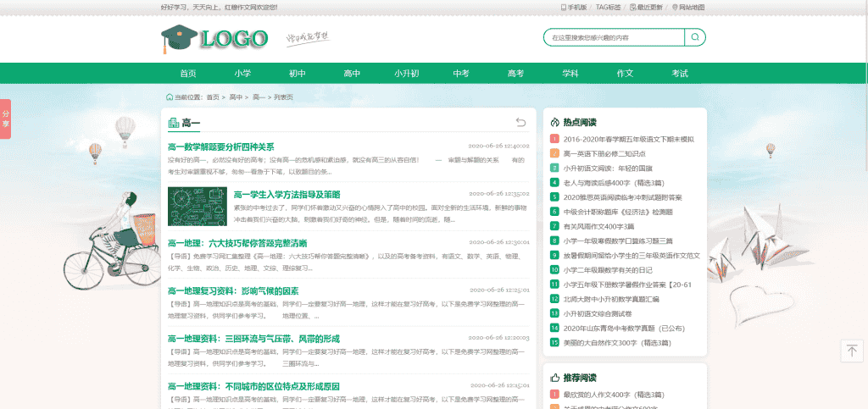Click the back-to-top arrow button
The image size is (868, 409).
pyautogui.click(x=852, y=351)
